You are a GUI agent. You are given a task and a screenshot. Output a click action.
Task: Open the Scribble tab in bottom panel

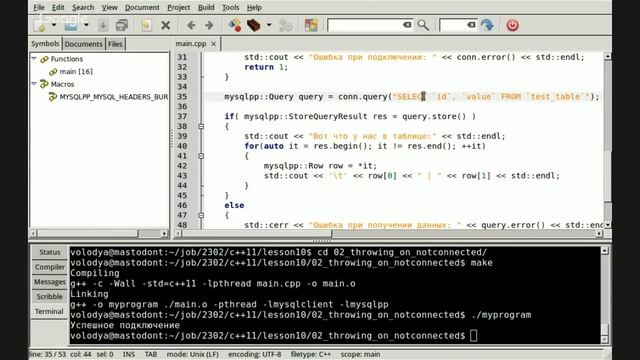coord(49,296)
